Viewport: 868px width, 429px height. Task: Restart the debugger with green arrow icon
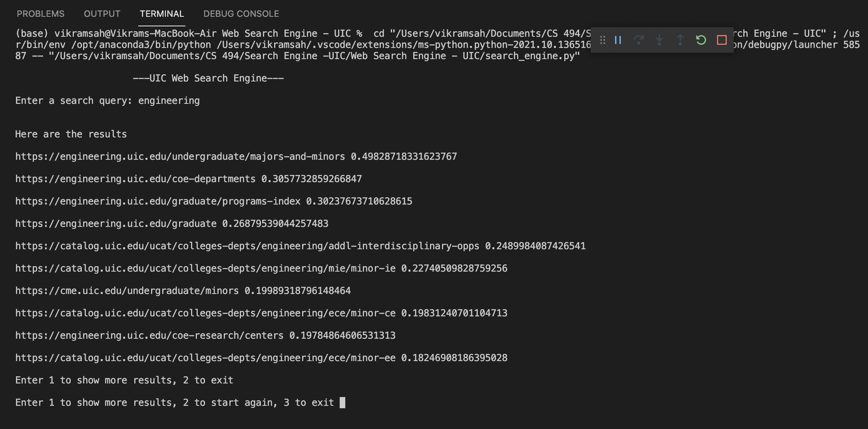701,40
